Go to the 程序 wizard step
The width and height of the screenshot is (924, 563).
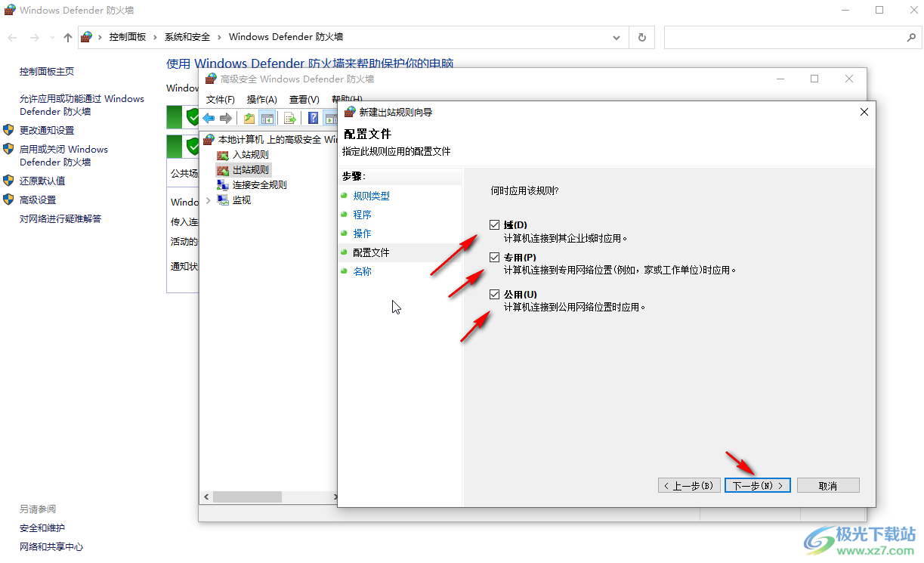pyautogui.click(x=363, y=215)
